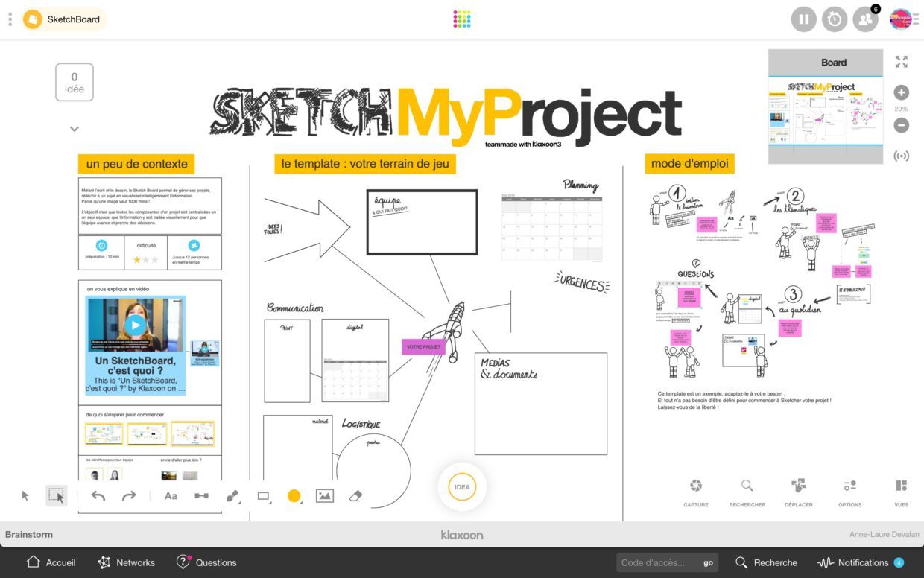The height and width of the screenshot is (578, 924).
Task: Zoom in with the plus button
Action: (x=902, y=93)
